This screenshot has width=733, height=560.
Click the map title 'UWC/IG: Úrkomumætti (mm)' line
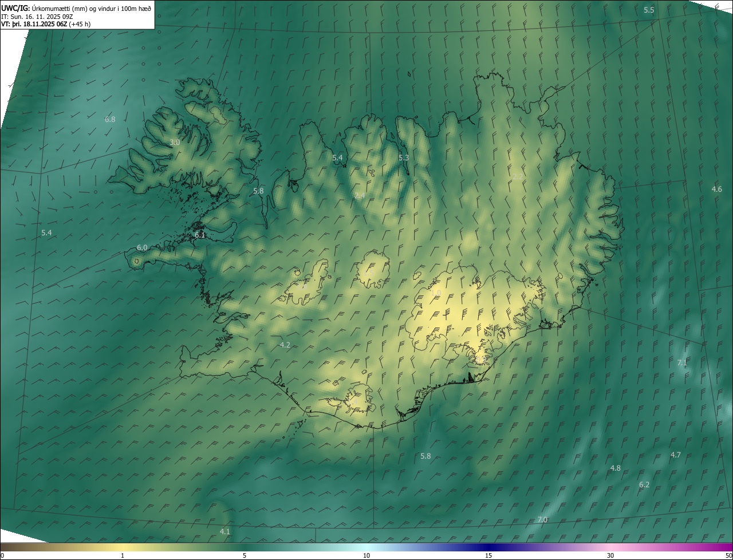point(76,8)
